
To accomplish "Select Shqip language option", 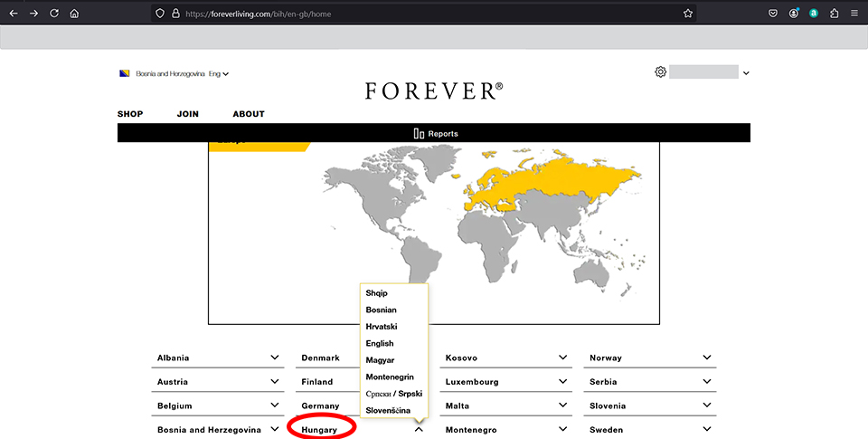I will (x=376, y=293).
